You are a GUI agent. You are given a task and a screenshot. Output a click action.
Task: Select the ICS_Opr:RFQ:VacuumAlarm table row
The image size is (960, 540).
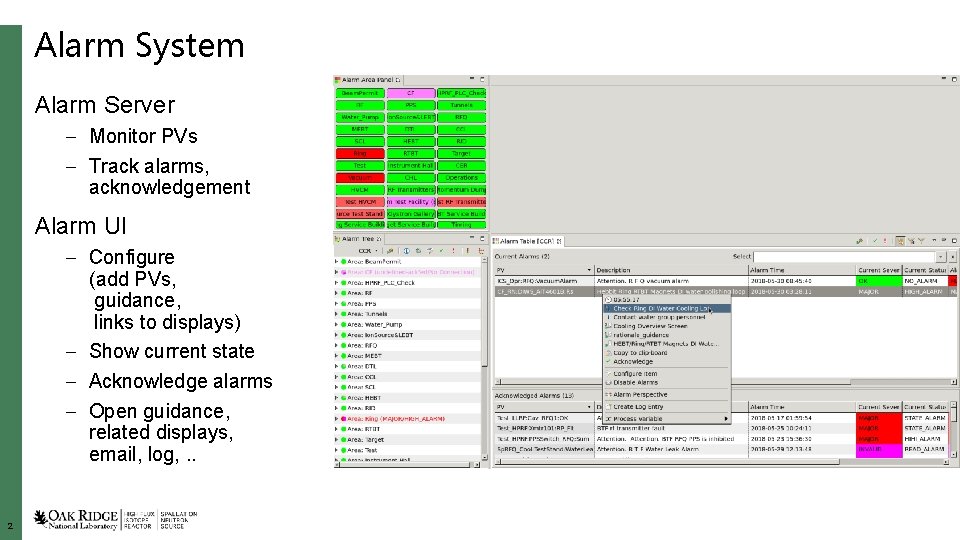726,281
